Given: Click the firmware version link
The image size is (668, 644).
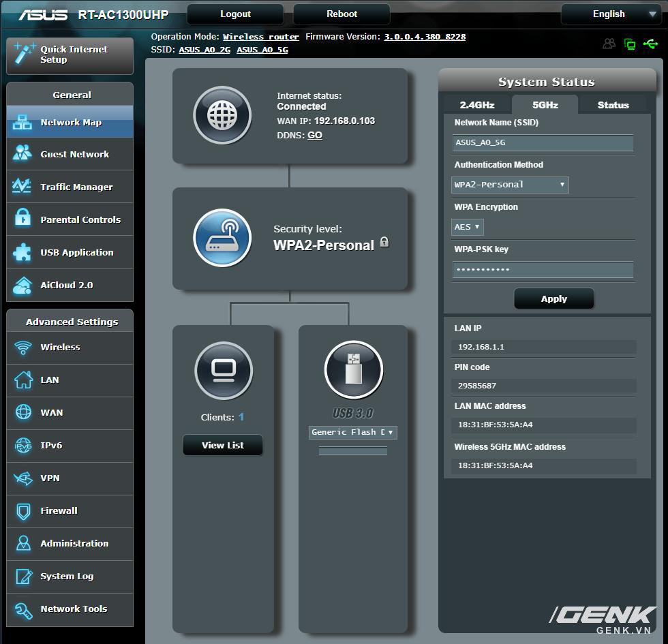Looking at the screenshot, I should (x=425, y=37).
